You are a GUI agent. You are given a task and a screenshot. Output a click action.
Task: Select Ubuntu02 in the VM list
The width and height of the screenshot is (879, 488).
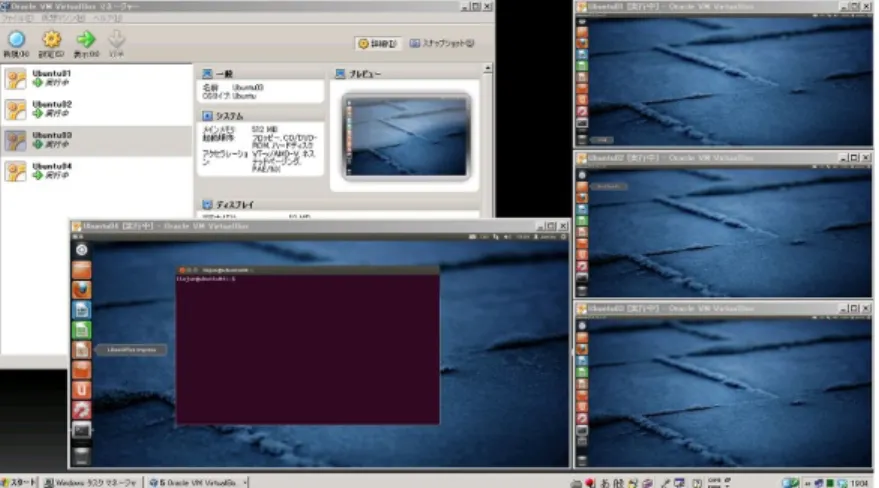tap(96, 109)
